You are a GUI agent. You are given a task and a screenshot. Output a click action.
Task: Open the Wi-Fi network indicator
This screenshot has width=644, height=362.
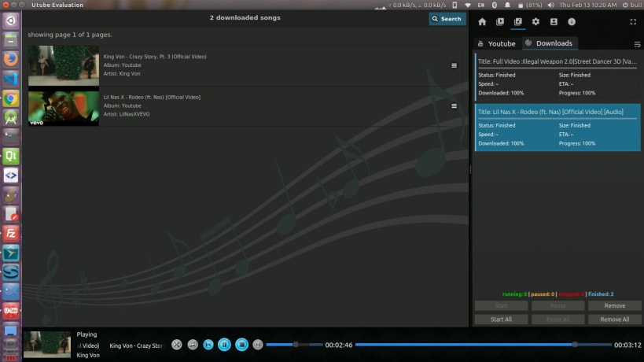click(468, 5)
